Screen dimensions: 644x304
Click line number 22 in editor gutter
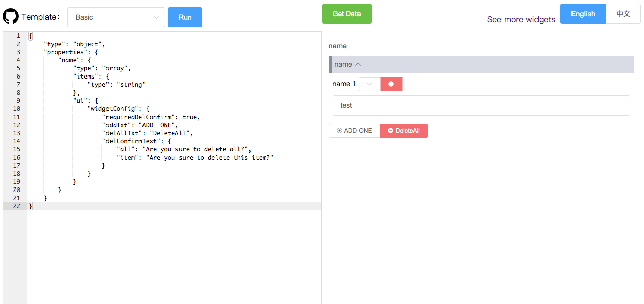click(x=18, y=206)
